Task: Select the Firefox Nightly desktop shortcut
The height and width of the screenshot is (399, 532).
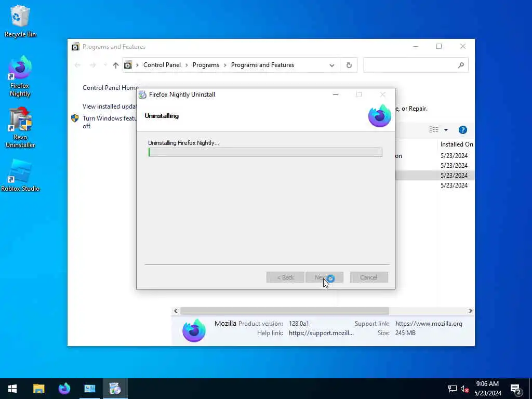Action: 20,76
